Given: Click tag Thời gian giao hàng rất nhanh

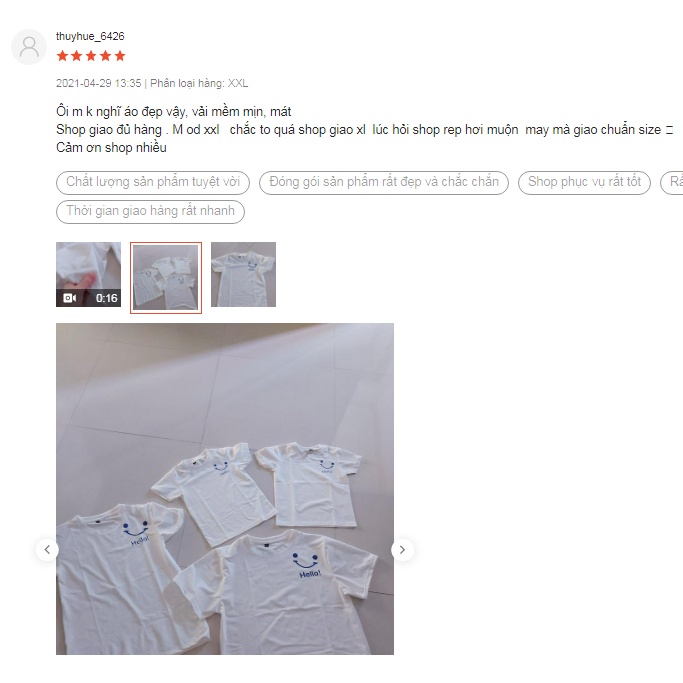Looking at the screenshot, I should point(150,212).
